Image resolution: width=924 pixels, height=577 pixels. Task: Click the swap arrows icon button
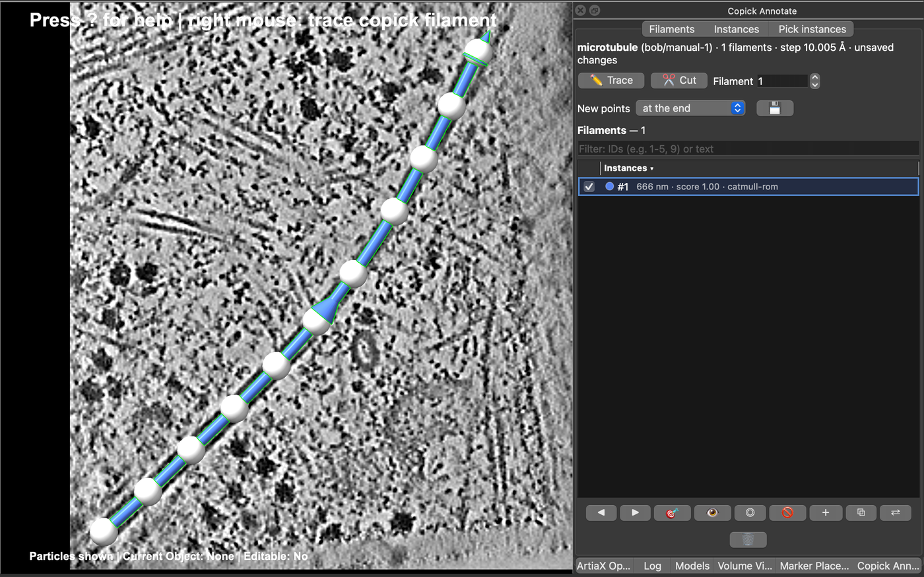coord(896,512)
